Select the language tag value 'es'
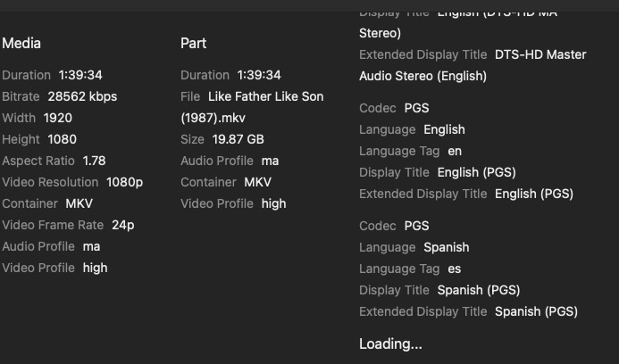This screenshot has height=364, width=619. pyautogui.click(x=455, y=269)
